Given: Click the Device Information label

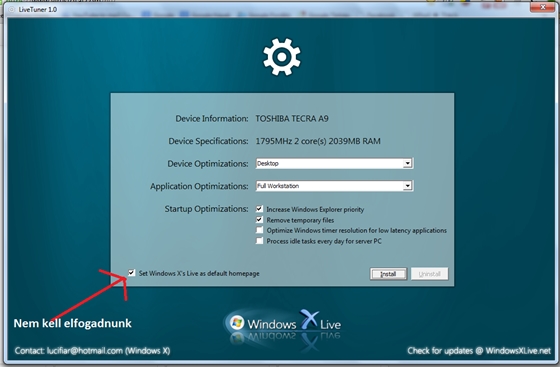Looking at the screenshot, I should point(211,119).
